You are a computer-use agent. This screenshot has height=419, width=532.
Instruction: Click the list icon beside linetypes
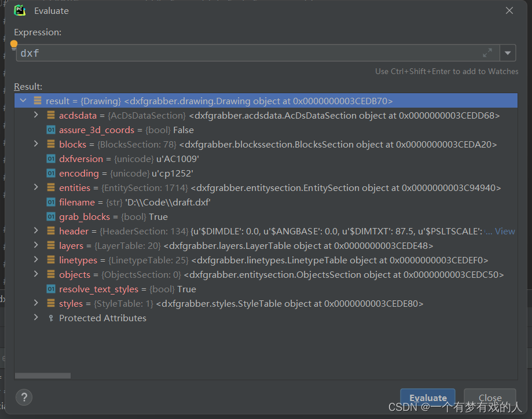51,259
